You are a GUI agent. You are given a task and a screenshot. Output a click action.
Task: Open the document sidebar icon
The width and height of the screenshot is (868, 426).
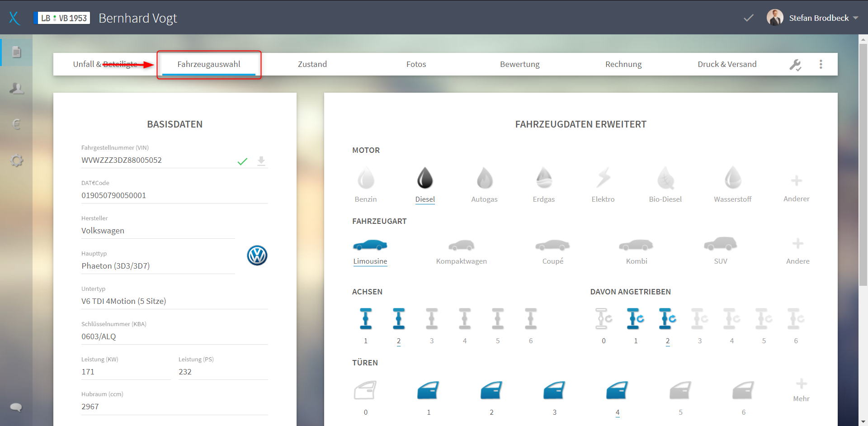point(16,52)
